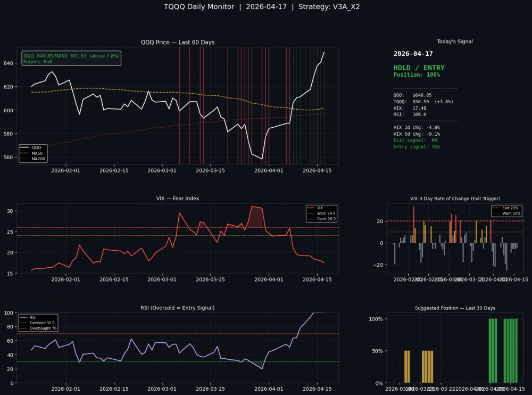Click the QQQ Price — Last 60 Days title

178,42
